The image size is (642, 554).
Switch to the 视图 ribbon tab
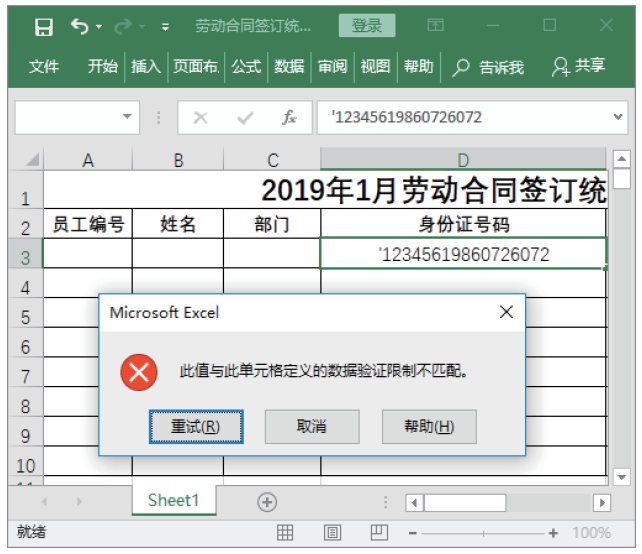[x=375, y=66]
